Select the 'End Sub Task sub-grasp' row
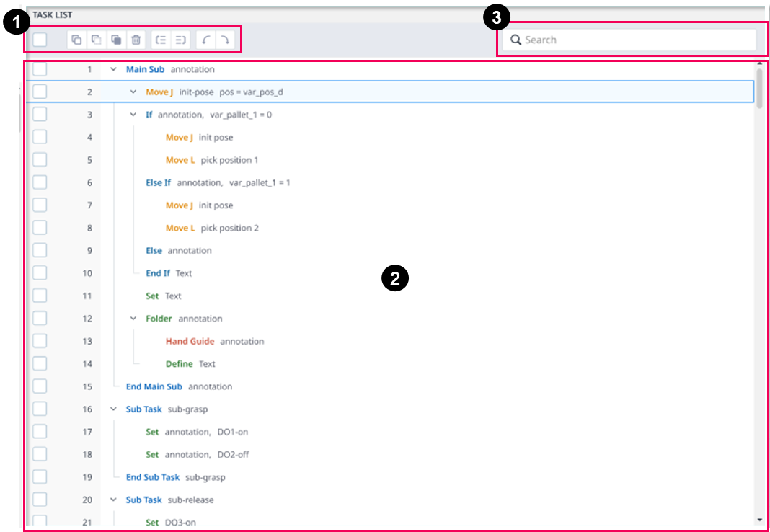The width and height of the screenshot is (770, 532). 390,477
